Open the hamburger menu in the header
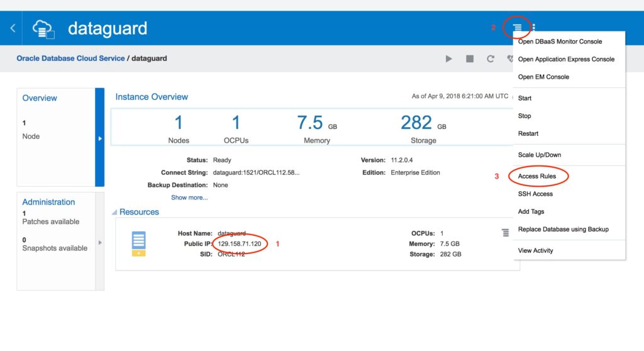 pyautogui.click(x=517, y=27)
